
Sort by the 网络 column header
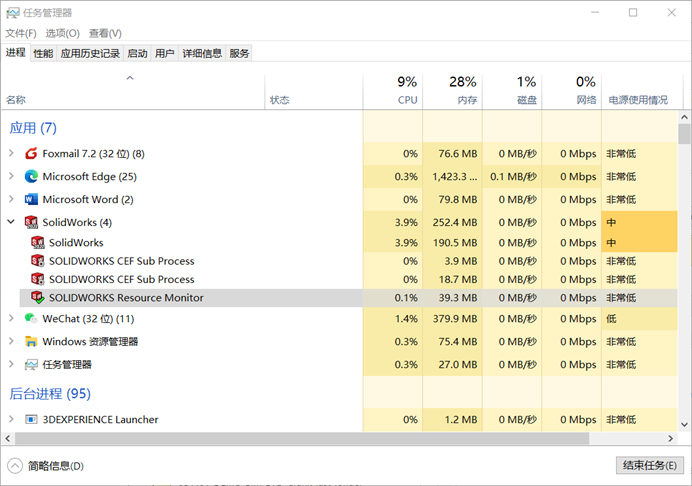coord(572,92)
